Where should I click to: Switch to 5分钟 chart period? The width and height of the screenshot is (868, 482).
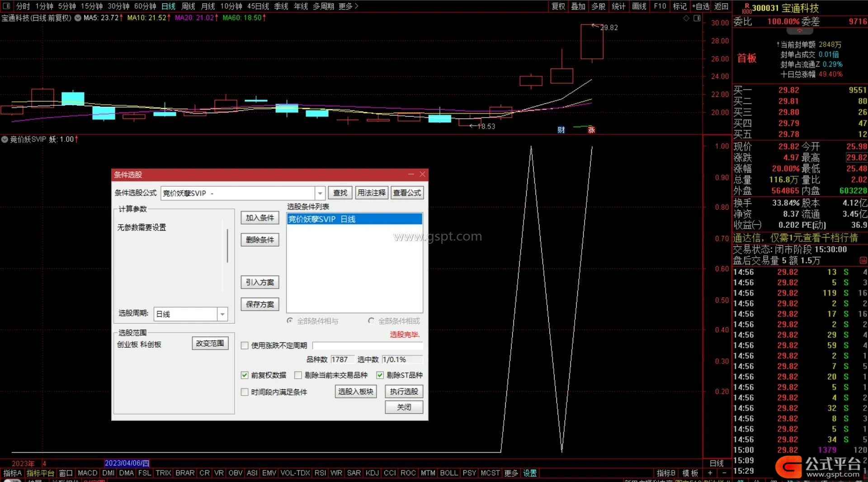coord(67,6)
